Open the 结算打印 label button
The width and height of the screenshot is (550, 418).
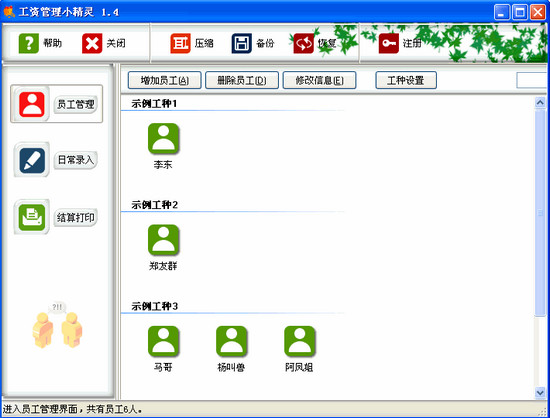tap(75, 218)
